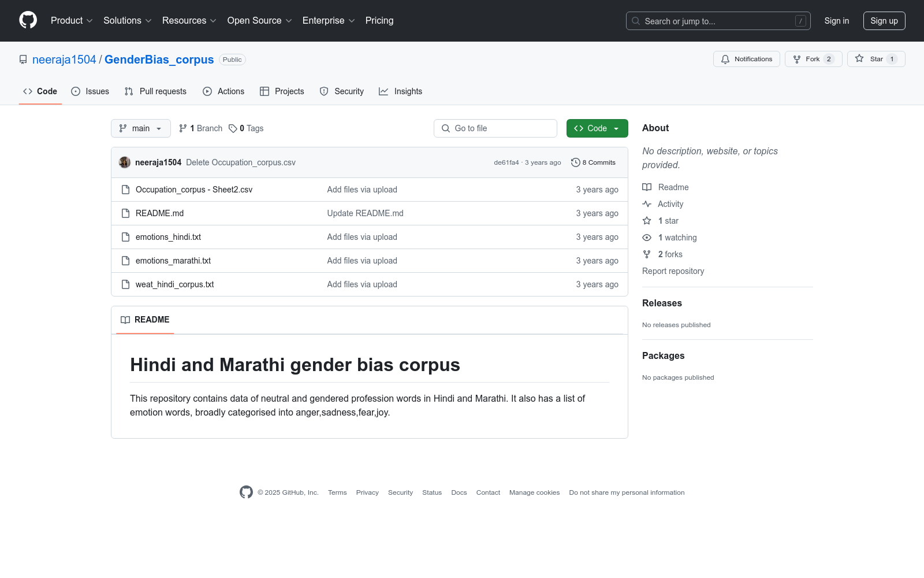Screen dimensions: 924x578
Task: Open emotions_marathi.txt
Action: click(x=173, y=261)
